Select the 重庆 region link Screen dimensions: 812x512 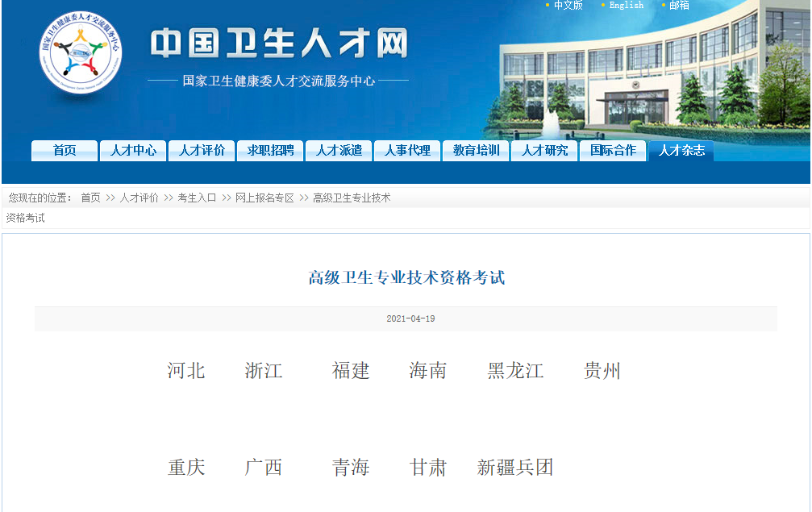pyautogui.click(x=186, y=468)
